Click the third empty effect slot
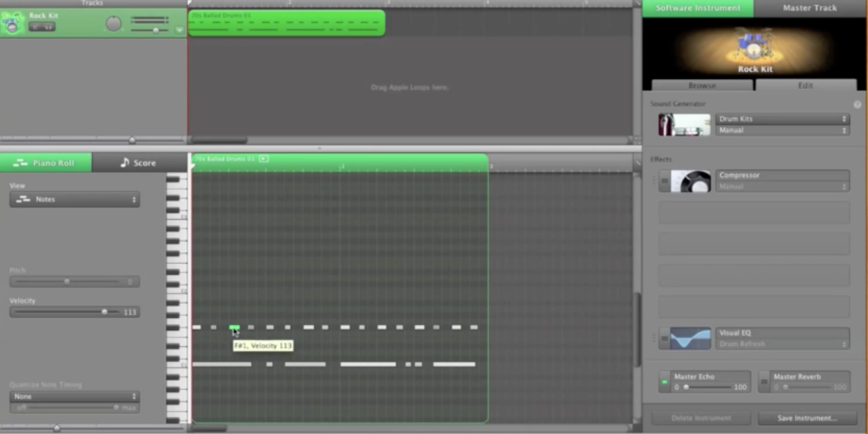Image resolution: width=868 pixels, height=434 pixels. [754, 275]
